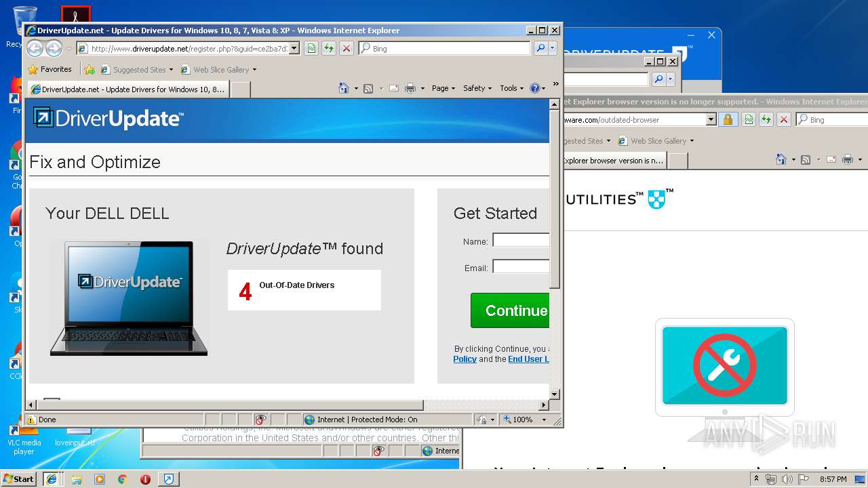Screen dimensions: 868x488
Task: Click the Bing search box
Action: pos(445,48)
